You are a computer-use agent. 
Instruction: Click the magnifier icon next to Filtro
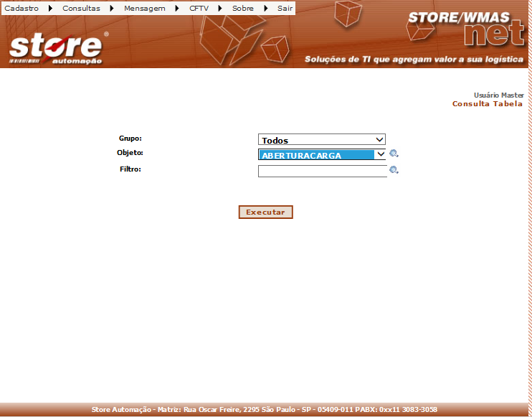click(x=394, y=170)
